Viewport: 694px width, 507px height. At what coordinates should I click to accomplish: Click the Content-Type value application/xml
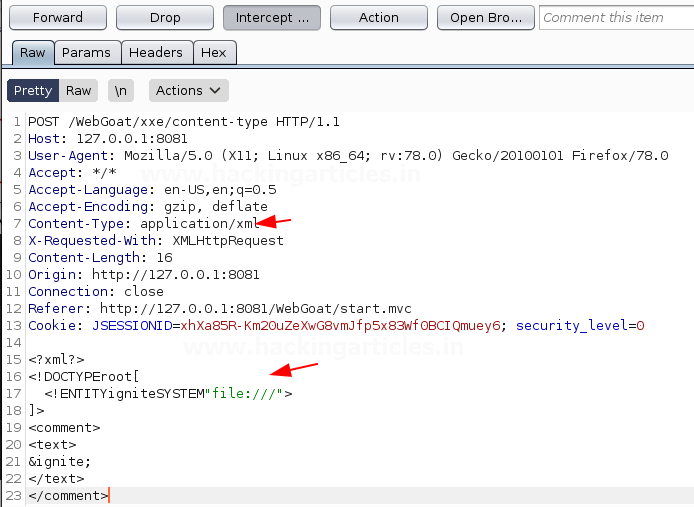[x=200, y=224]
